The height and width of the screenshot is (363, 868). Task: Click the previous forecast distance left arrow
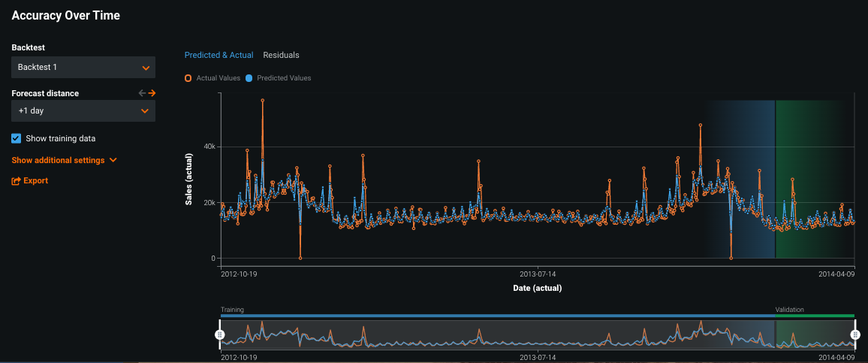142,93
